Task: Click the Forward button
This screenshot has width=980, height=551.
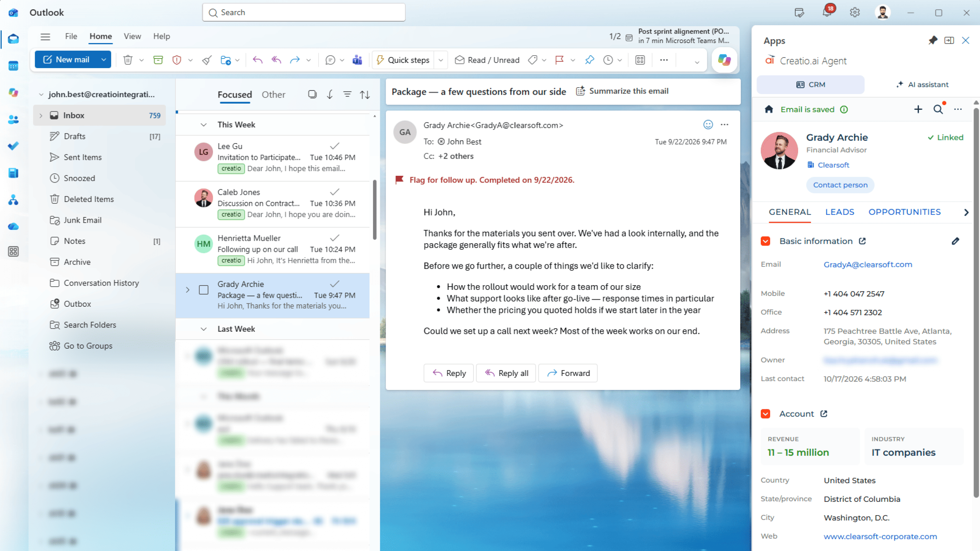Action: (567, 373)
